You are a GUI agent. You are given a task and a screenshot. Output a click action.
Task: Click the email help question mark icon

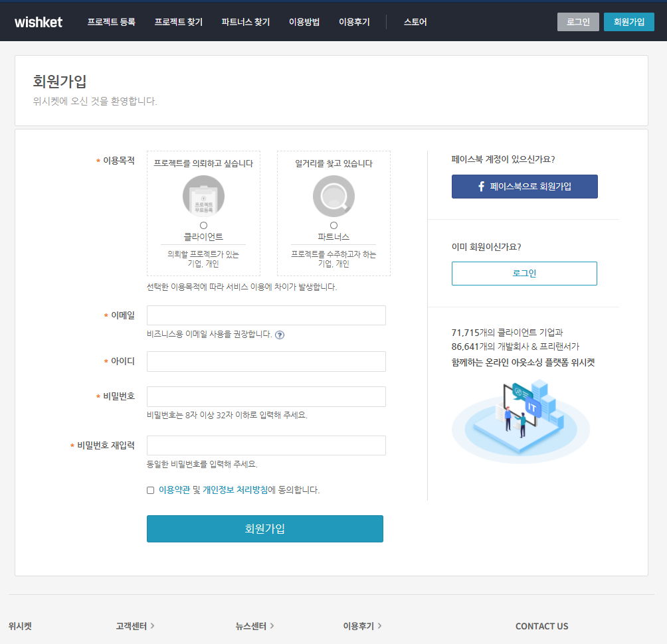point(280,335)
